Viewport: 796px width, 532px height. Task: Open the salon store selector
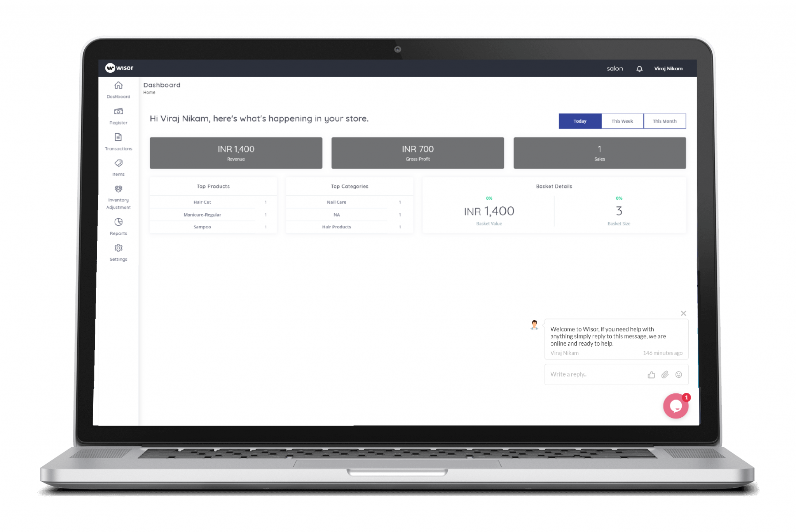(x=614, y=68)
